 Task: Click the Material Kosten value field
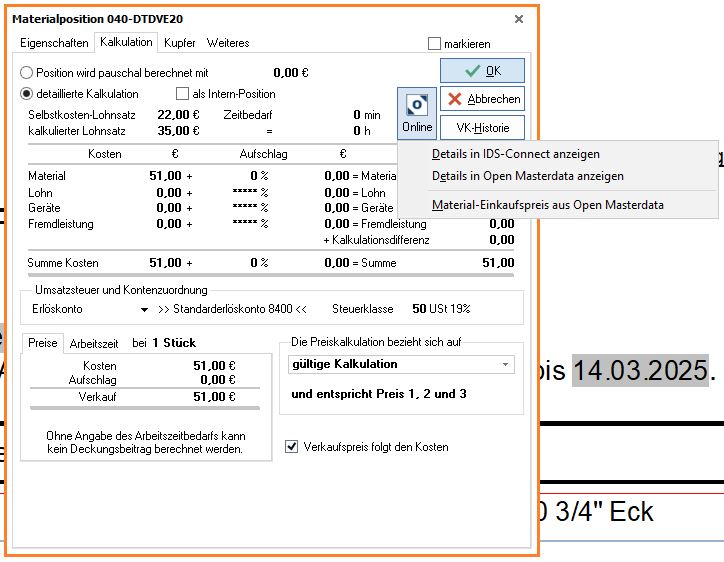pos(164,176)
